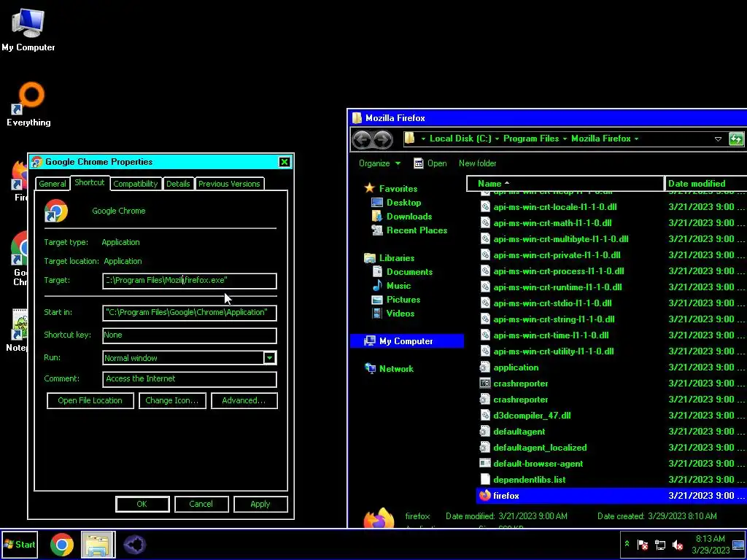Image resolution: width=747 pixels, height=560 pixels.
Task: Open Recent Places in navigation pane
Action: click(417, 230)
